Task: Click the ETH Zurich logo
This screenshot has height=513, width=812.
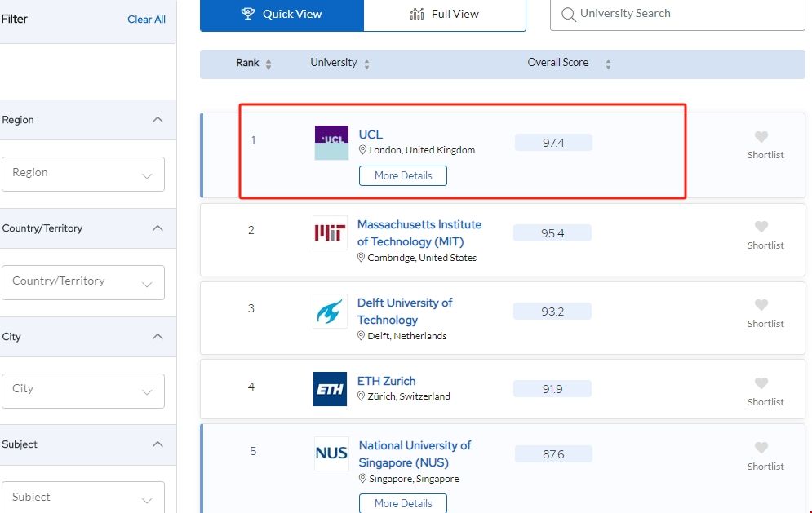Action: [330, 389]
